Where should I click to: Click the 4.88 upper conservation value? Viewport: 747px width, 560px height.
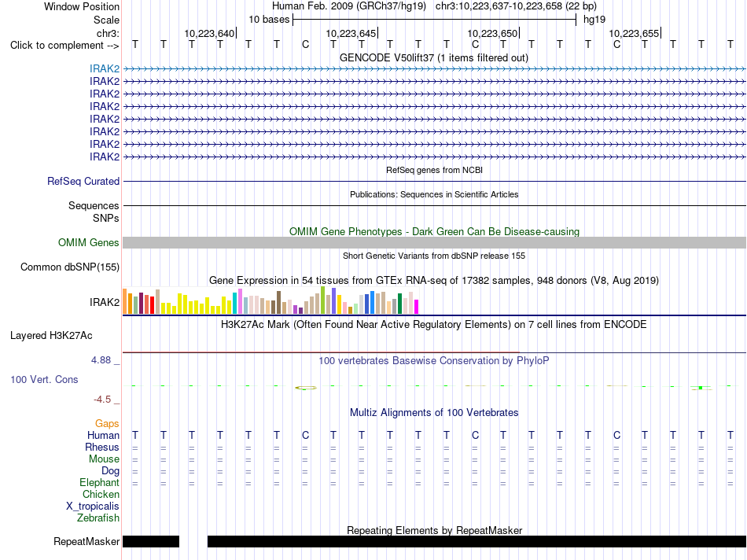point(101,359)
